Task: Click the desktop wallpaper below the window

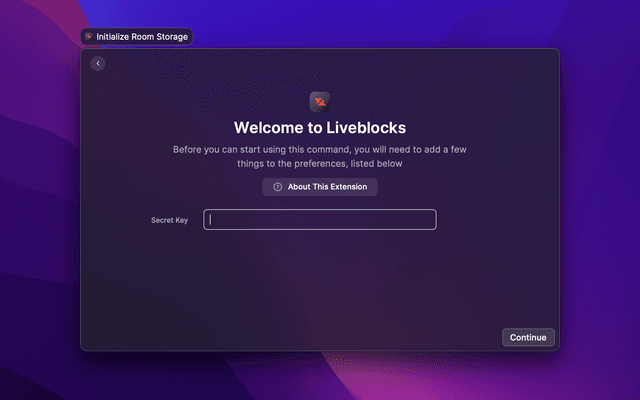Action: click(x=320, y=378)
